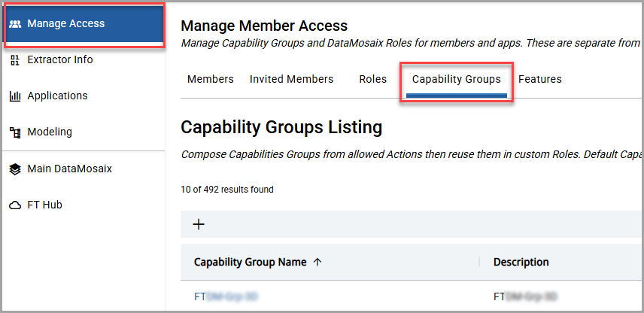Switch to the Members tab

[210, 79]
